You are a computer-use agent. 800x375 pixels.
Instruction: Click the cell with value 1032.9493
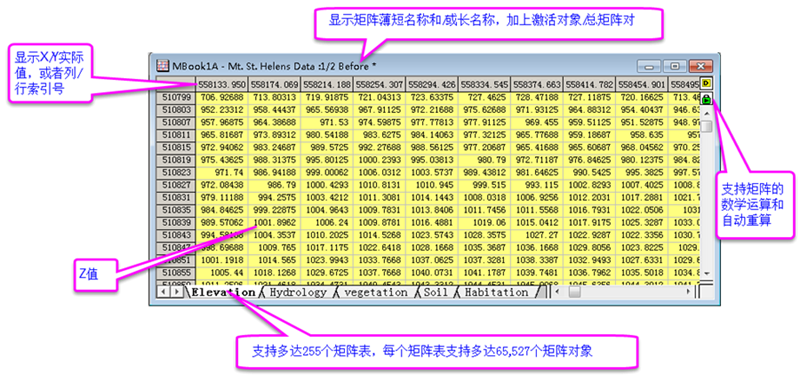point(590,260)
